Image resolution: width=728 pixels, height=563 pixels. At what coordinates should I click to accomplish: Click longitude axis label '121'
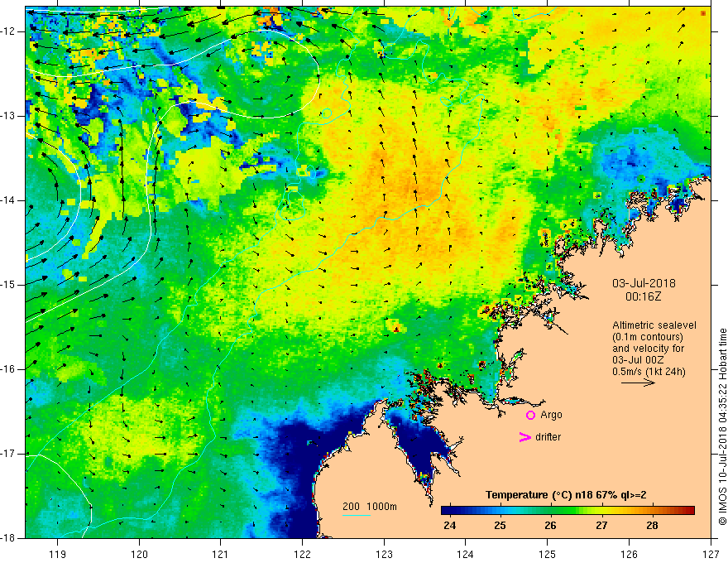pos(221,554)
